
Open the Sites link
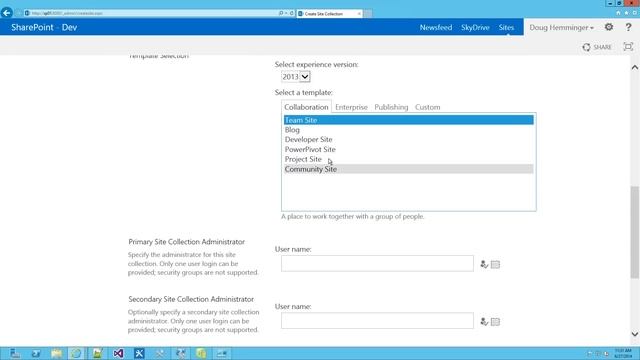(x=506, y=27)
